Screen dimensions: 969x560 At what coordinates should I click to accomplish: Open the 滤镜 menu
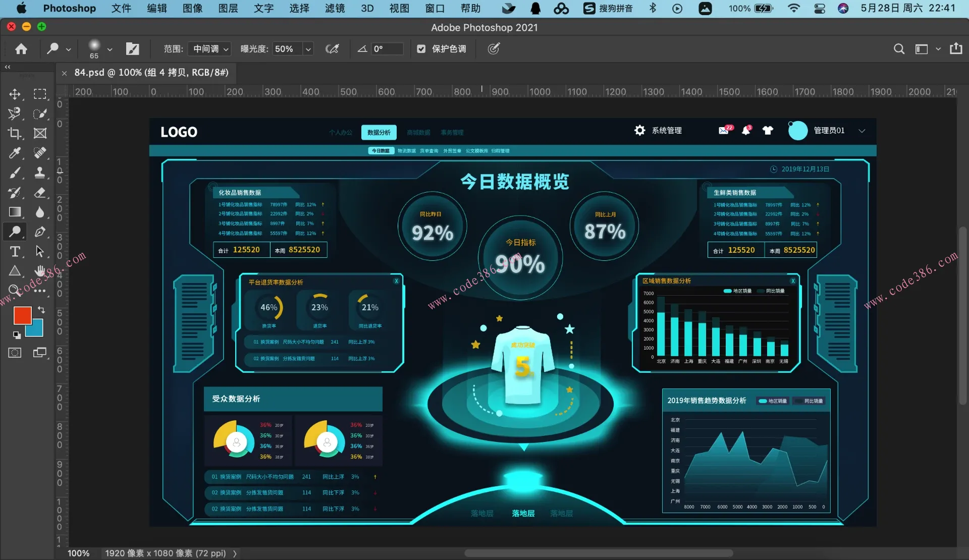click(x=335, y=8)
